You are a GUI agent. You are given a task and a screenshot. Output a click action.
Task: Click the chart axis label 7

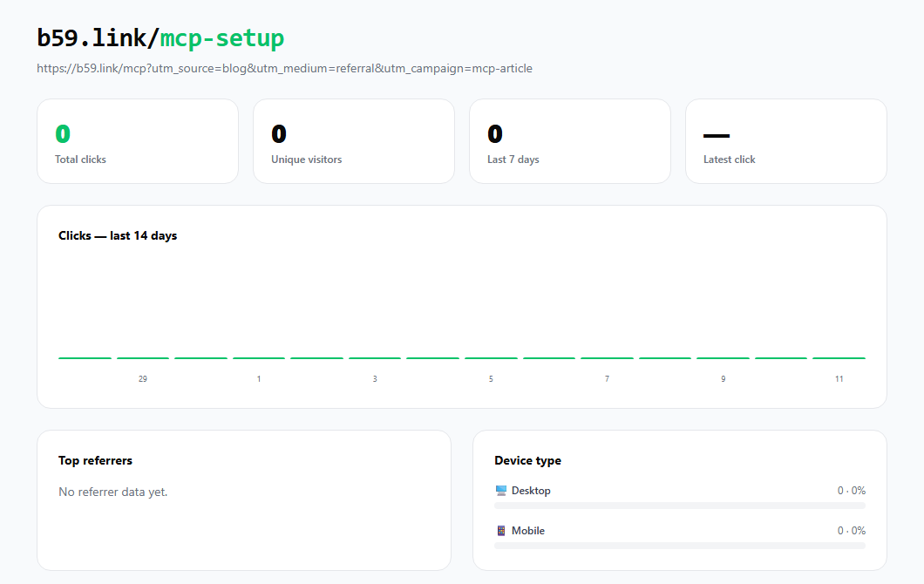coord(607,379)
